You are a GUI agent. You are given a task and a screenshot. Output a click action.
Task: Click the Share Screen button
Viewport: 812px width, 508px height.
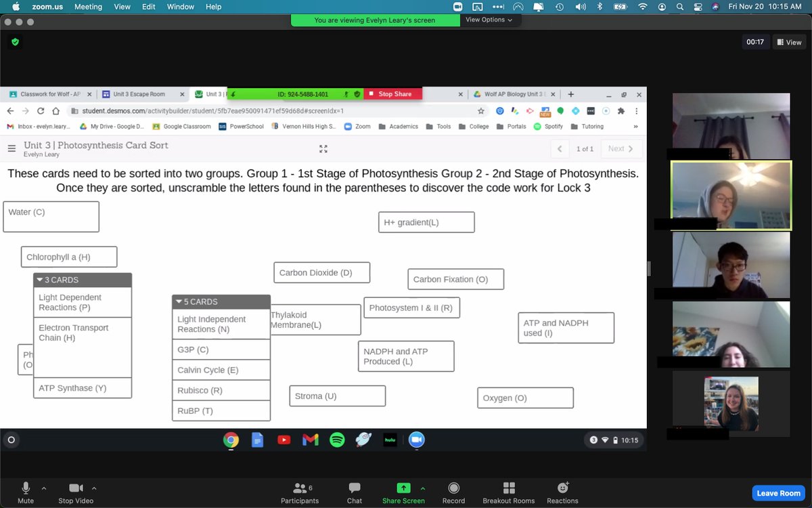[x=403, y=493]
